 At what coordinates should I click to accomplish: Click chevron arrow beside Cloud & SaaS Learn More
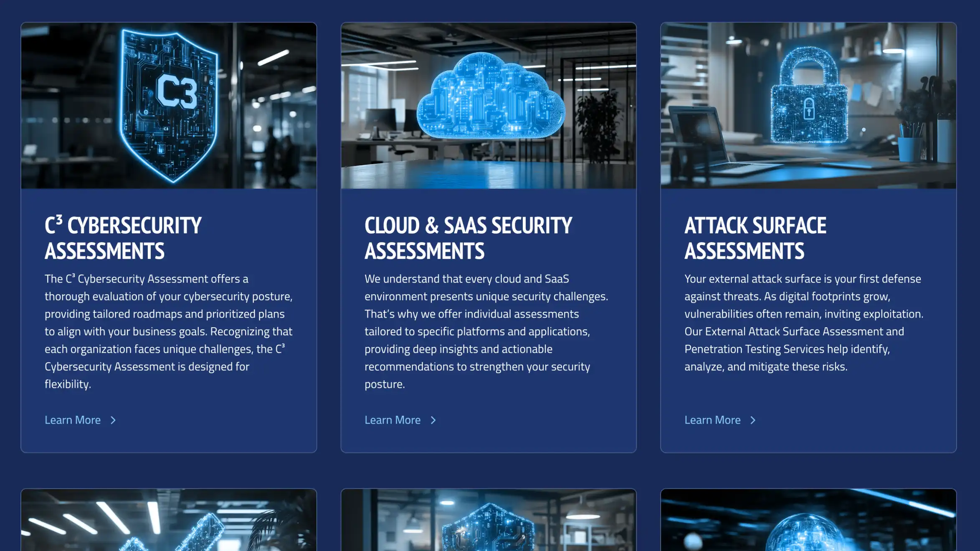433,420
